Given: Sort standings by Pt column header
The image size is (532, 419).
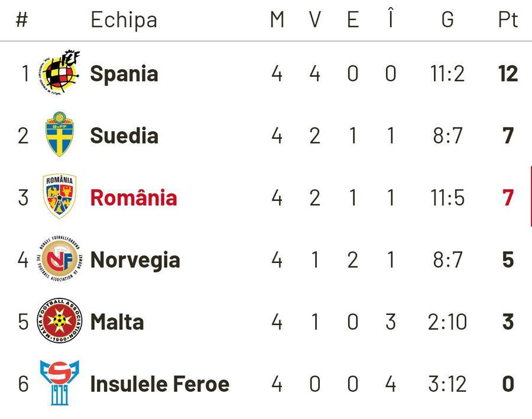Looking at the screenshot, I should [x=508, y=20].
